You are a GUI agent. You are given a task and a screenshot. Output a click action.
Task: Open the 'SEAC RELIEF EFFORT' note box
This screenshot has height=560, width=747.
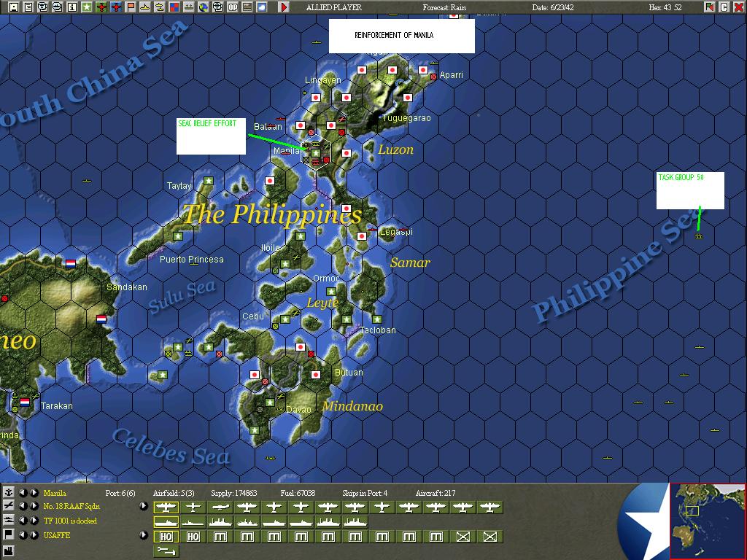point(211,136)
